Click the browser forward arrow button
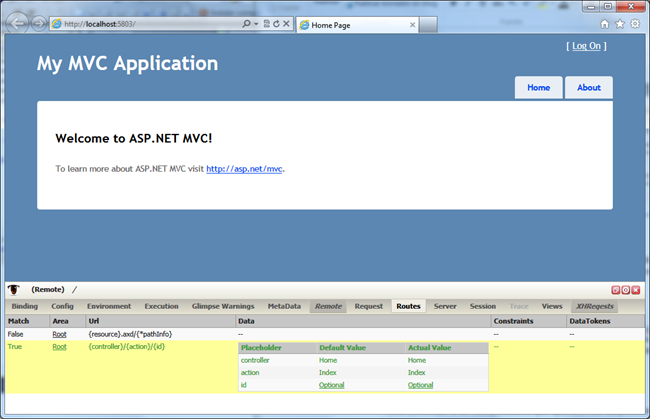The height and width of the screenshot is (419, 650). click(x=37, y=23)
